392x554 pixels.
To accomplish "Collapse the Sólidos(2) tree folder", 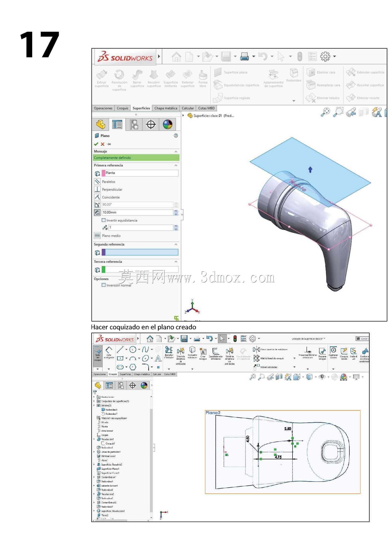I will click(94, 405).
